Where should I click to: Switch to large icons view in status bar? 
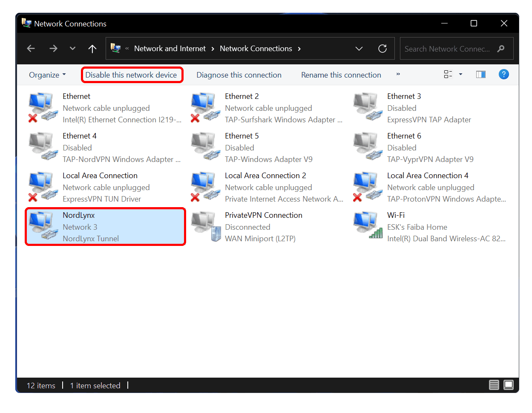[x=509, y=385]
